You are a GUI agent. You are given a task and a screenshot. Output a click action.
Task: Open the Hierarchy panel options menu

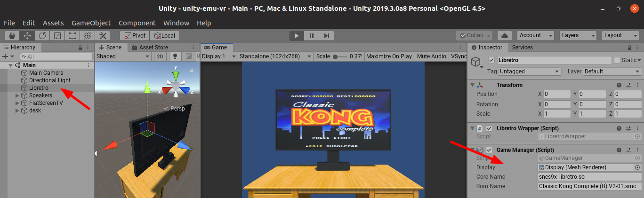click(x=89, y=48)
